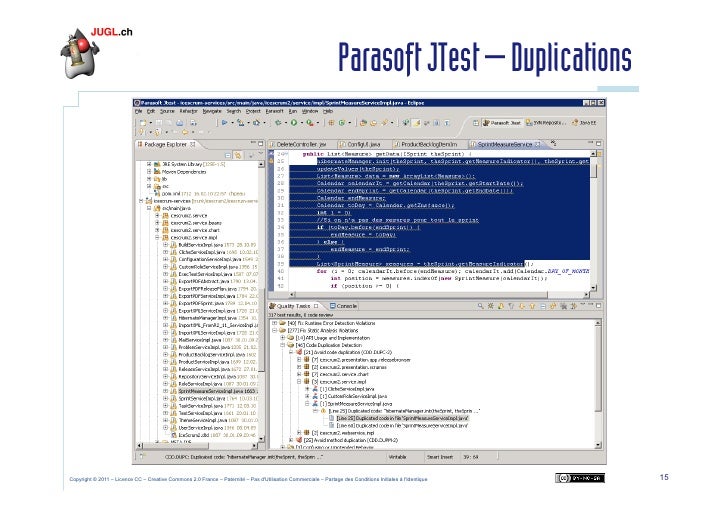Select UserServiceImpl.java in Package Explorer

tap(213, 428)
